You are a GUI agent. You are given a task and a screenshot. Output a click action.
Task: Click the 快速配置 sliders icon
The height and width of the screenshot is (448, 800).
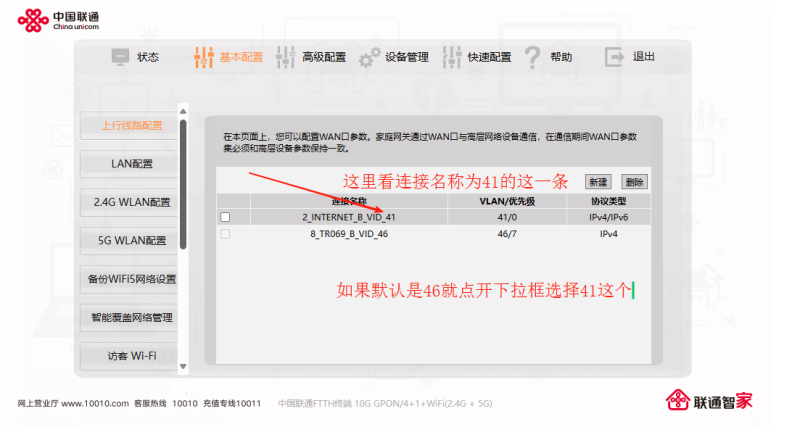coord(452,57)
